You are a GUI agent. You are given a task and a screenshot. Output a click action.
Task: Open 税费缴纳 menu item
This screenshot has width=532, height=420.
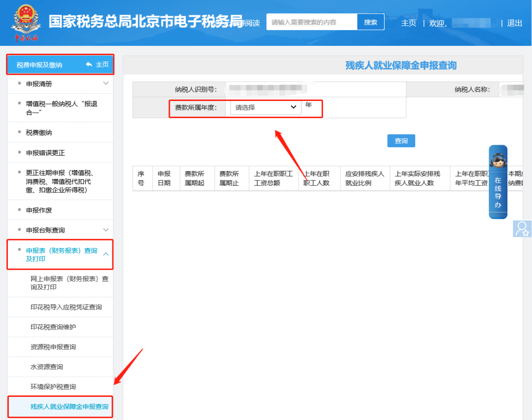(39, 132)
